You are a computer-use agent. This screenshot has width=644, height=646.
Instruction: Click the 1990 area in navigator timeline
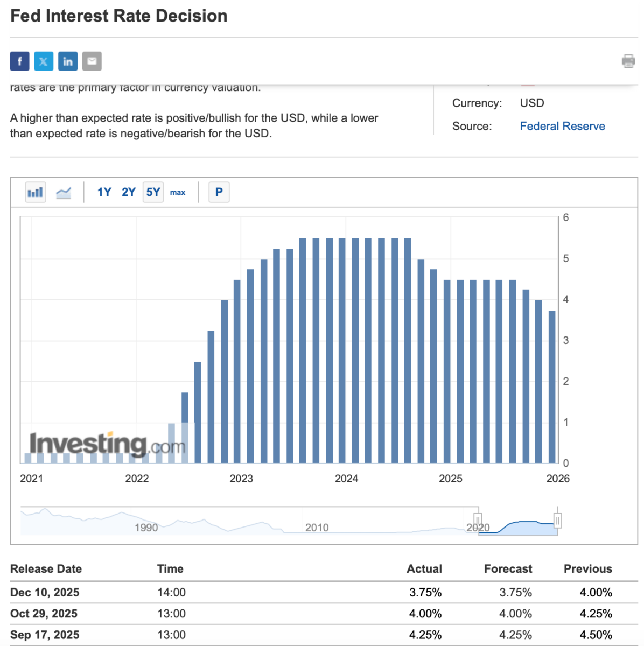[x=146, y=526]
